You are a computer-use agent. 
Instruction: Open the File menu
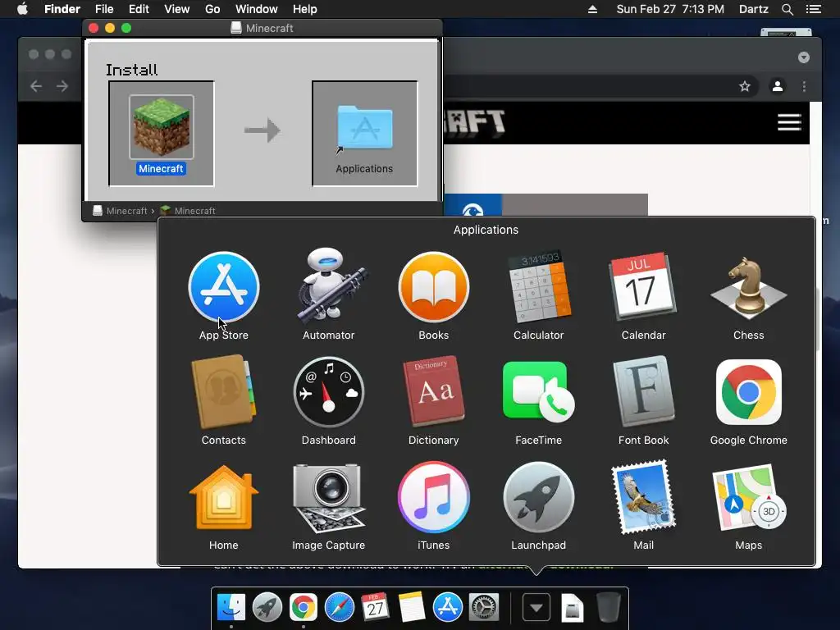point(104,9)
